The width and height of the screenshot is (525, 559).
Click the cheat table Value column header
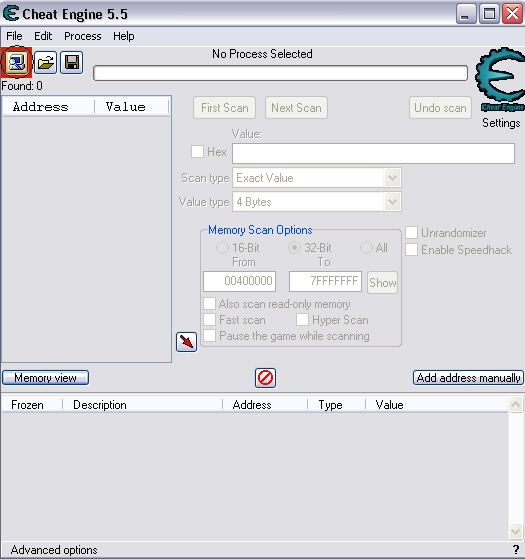[x=437, y=405]
